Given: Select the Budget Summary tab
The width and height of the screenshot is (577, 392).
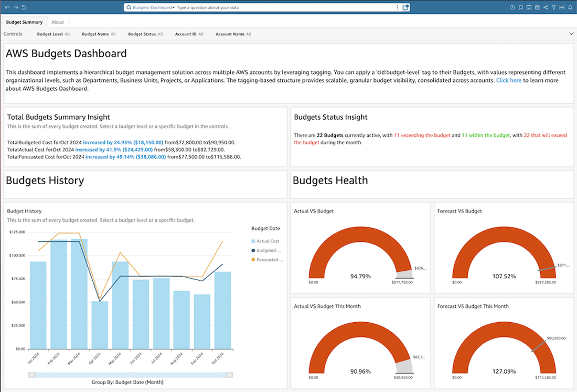Looking at the screenshot, I should 24,22.
